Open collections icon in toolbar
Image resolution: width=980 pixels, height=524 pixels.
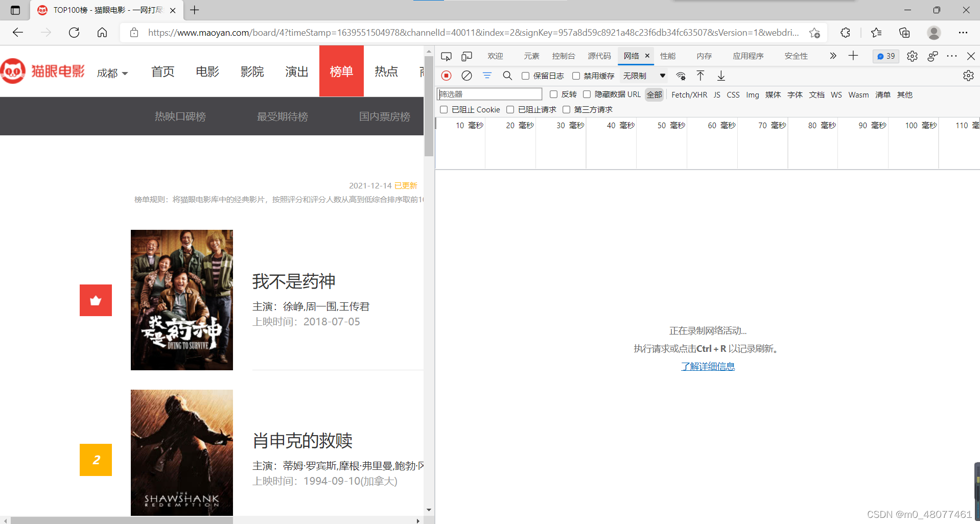point(905,33)
